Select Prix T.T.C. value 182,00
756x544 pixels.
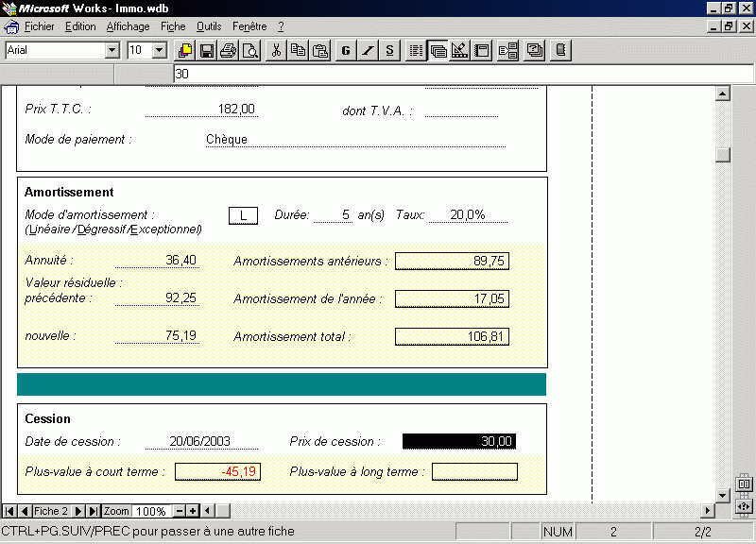point(201,109)
